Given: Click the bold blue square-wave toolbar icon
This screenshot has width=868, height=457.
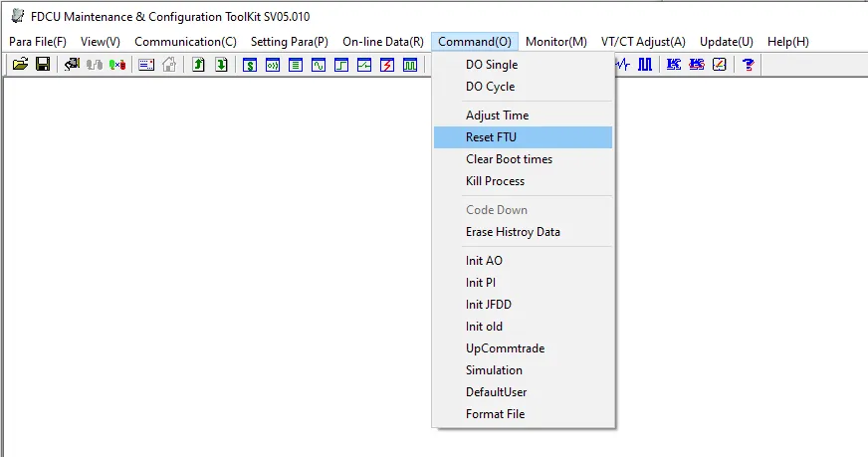Looking at the screenshot, I should 645,65.
